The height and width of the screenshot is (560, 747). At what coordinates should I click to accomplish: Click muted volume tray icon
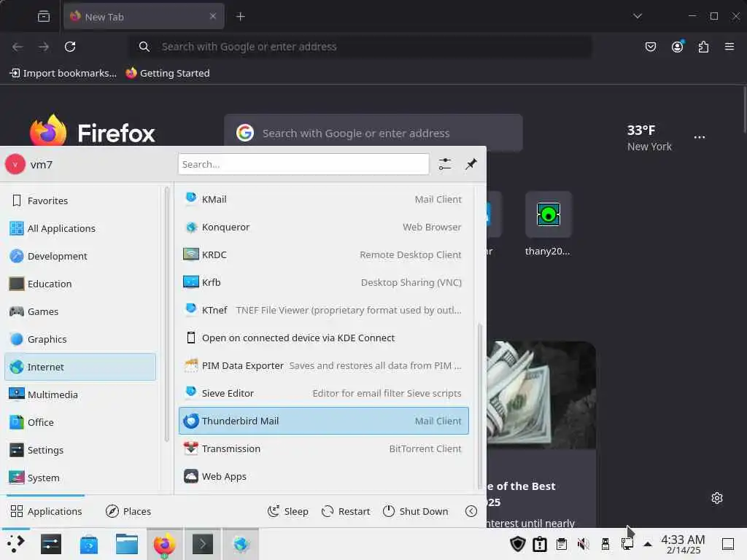click(x=583, y=544)
